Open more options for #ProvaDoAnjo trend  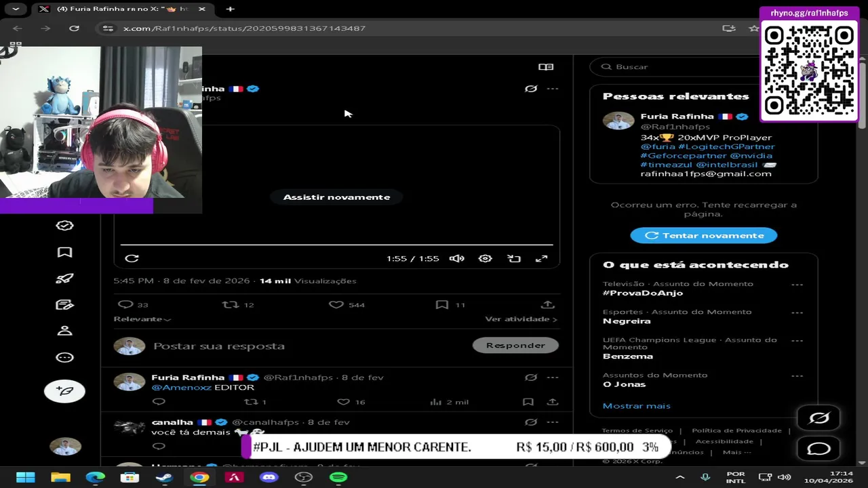797,285
